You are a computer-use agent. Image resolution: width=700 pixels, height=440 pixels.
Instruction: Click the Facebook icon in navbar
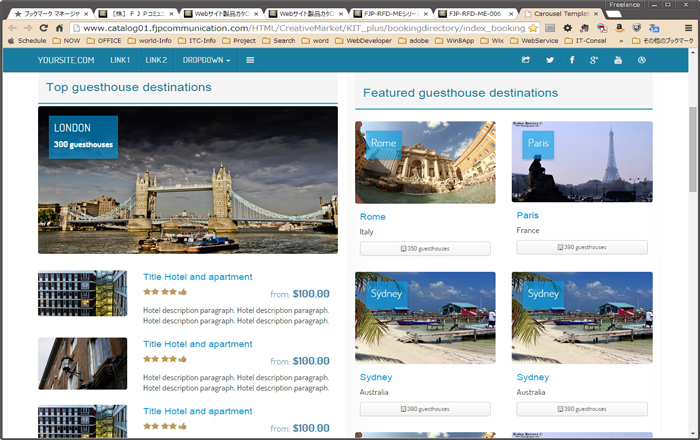tap(572, 60)
